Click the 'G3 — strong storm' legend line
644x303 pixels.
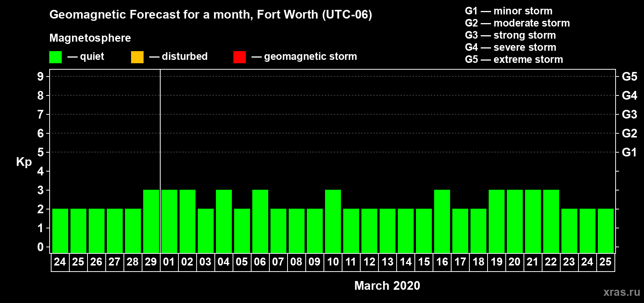510,35
